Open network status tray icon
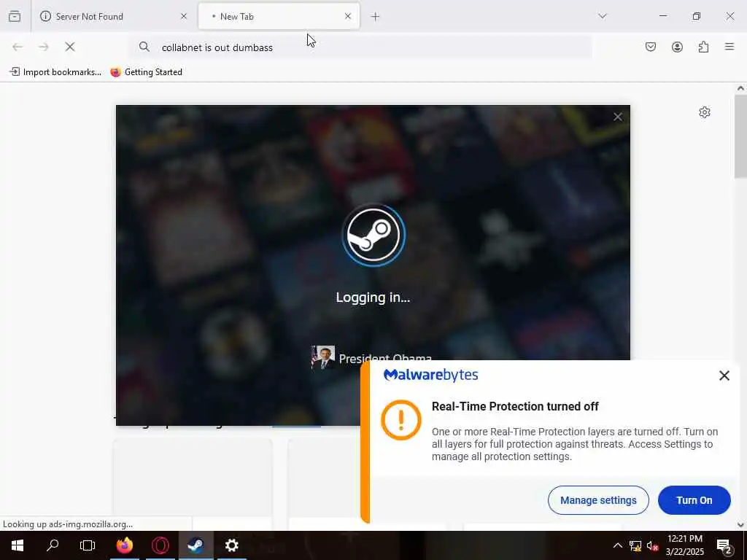 click(x=635, y=545)
